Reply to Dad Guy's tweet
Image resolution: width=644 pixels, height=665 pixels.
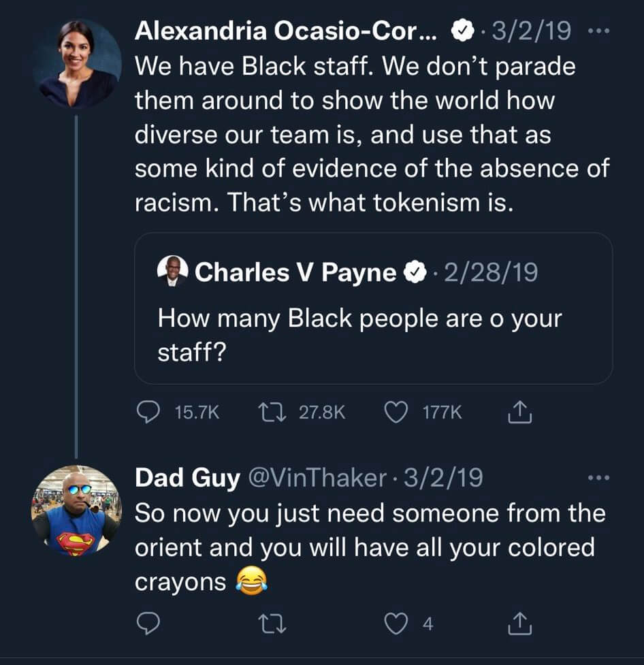point(148,623)
